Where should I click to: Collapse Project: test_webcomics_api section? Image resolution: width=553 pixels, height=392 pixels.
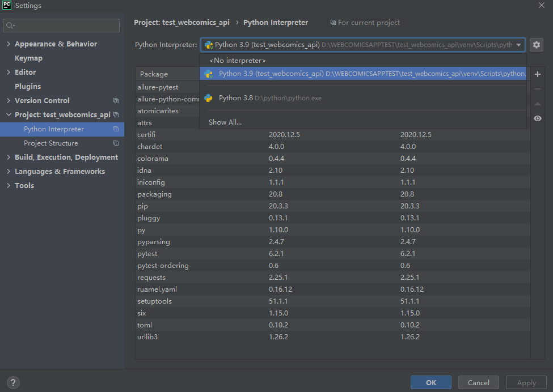pos(9,115)
